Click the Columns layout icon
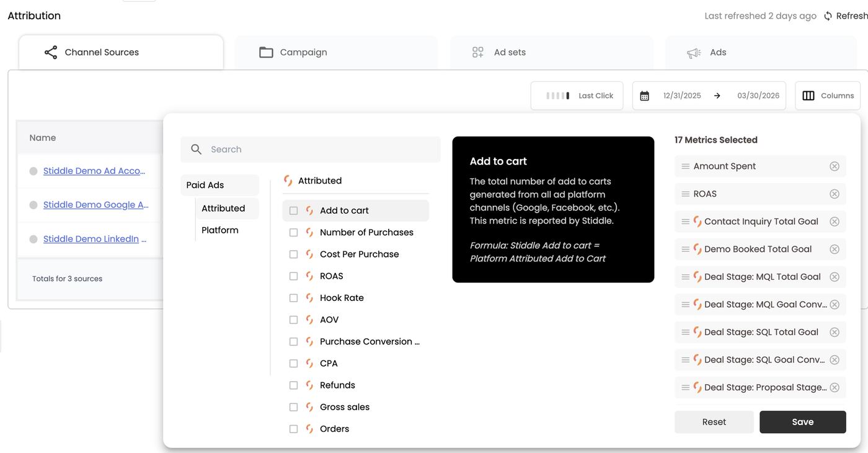The height and width of the screenshot is (453, 868). coord(808,96)
